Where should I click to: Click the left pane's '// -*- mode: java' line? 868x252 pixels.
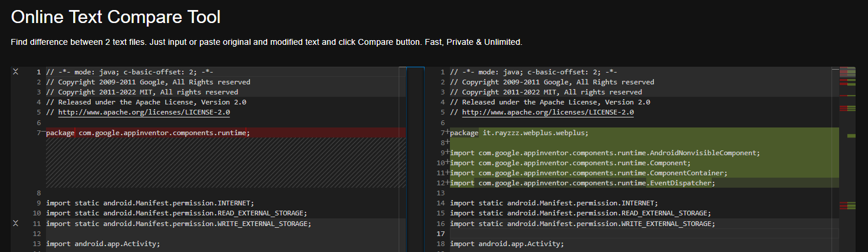[x=130, y=72]
